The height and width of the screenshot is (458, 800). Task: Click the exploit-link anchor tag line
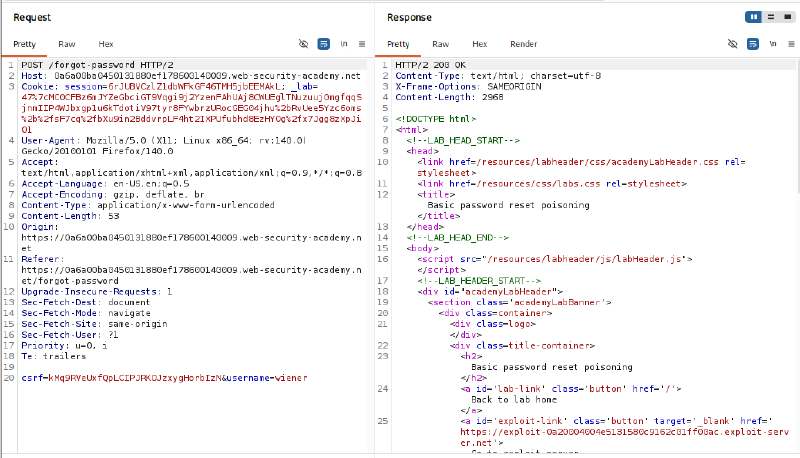click(617, 421)
